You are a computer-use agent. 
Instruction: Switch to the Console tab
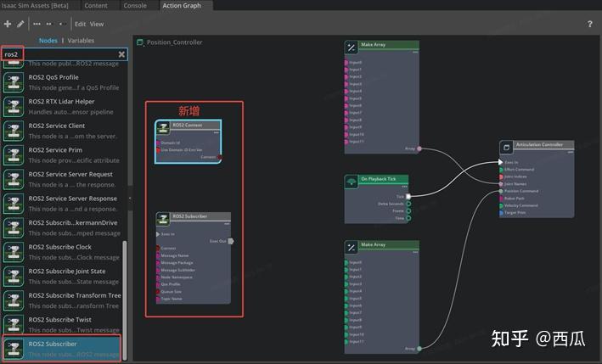tap(135, 5)
